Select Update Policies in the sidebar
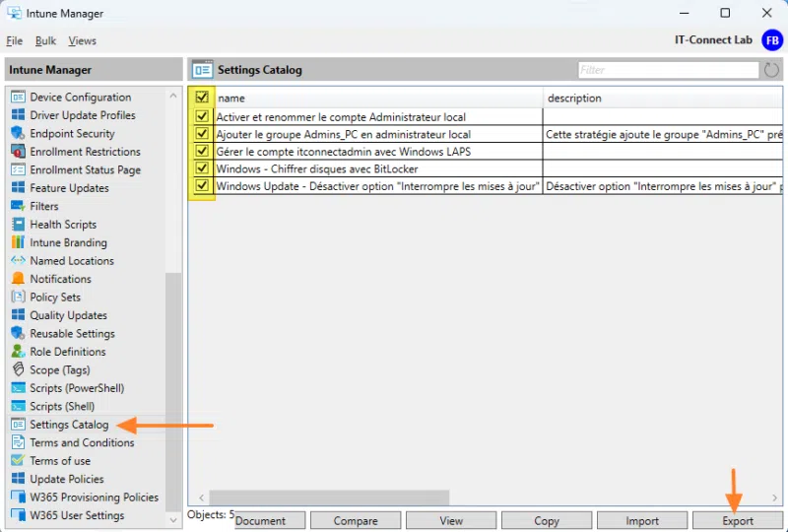 66,479
